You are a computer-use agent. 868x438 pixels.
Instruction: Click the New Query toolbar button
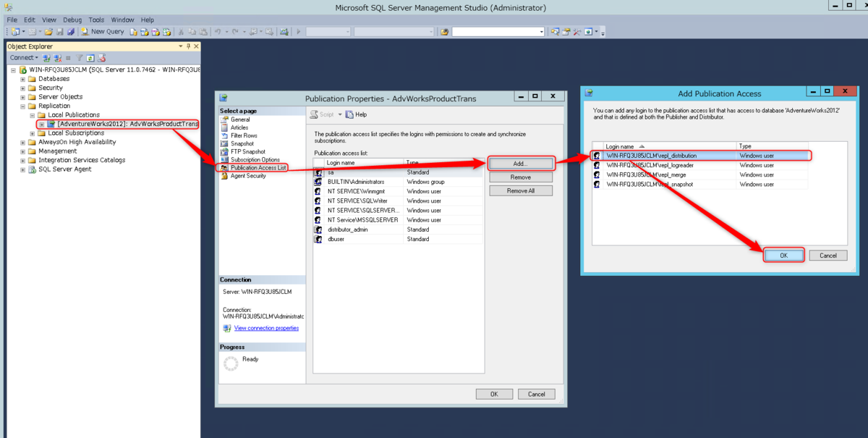point(103,32)
